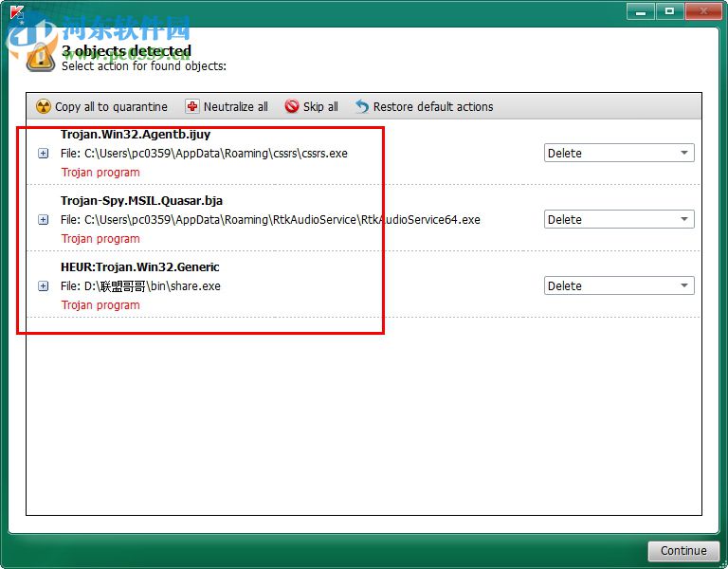Click 'Trojan program' under HEUR:Trojan.Win32.Generic
728x569 pixels.
(x=100, y=305)
